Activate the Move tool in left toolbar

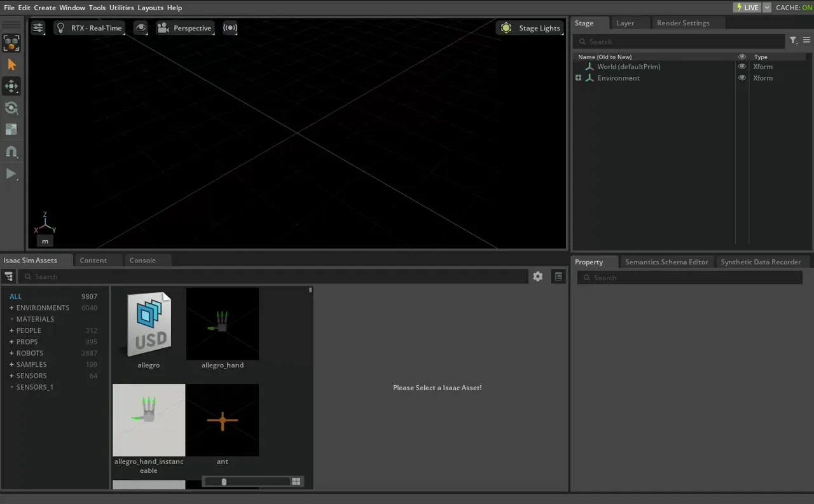11,86
